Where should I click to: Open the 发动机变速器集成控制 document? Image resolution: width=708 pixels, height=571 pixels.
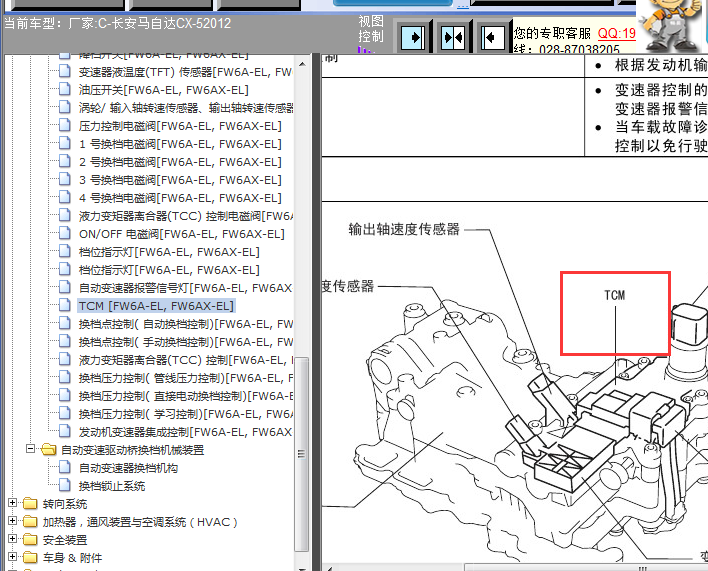point(186,432)
